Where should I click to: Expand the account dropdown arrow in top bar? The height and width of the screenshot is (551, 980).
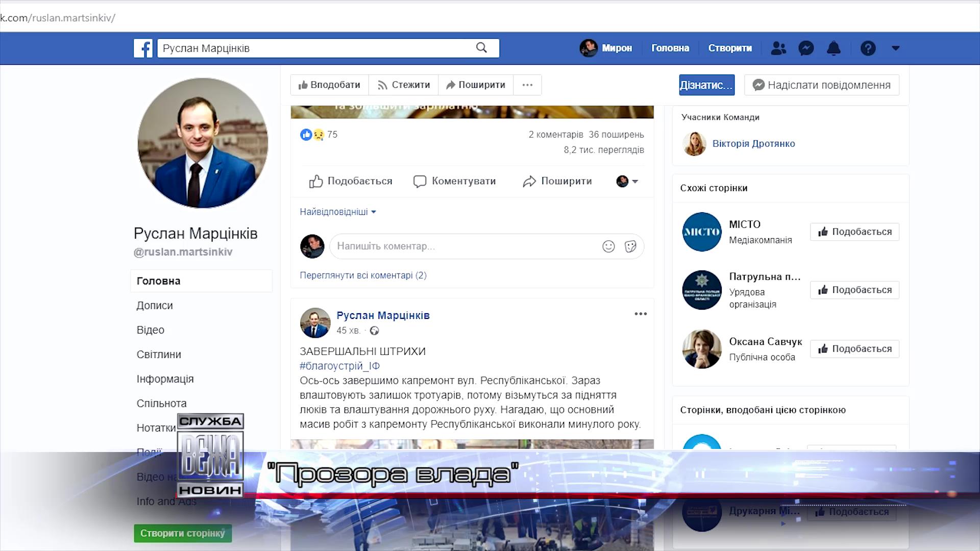pyautogui.click(x=895, y=48)
